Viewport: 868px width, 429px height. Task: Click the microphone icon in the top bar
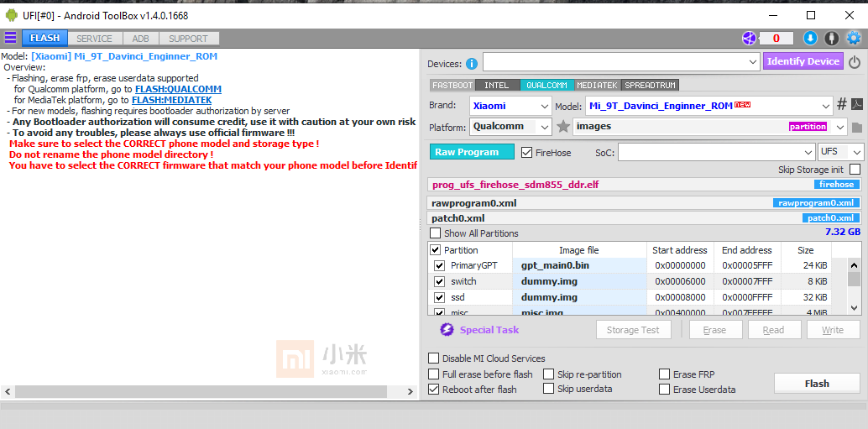pyautogui.click(x=831, y=38)
